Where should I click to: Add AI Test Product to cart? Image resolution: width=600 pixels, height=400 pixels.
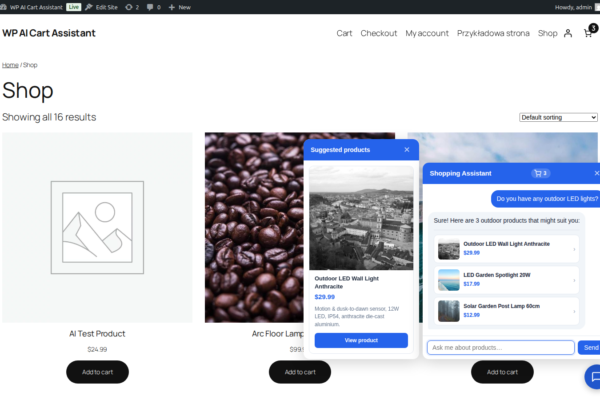point(98,372)
